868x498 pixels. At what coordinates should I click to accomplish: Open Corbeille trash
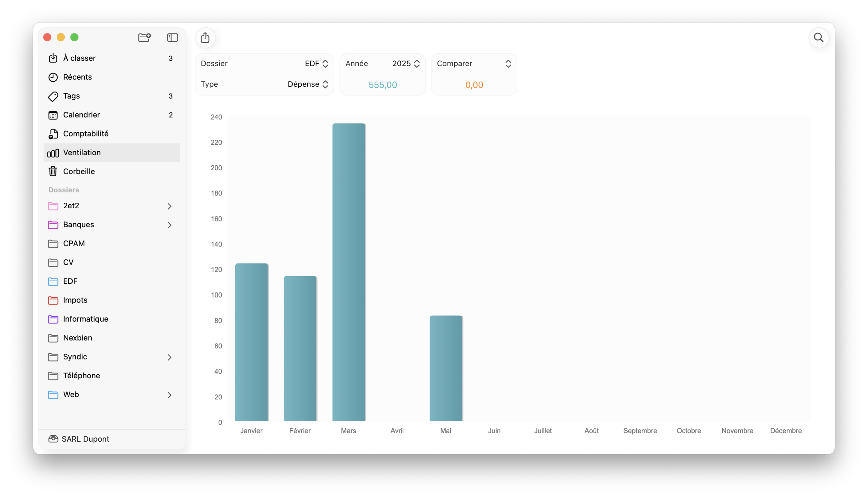79,171
